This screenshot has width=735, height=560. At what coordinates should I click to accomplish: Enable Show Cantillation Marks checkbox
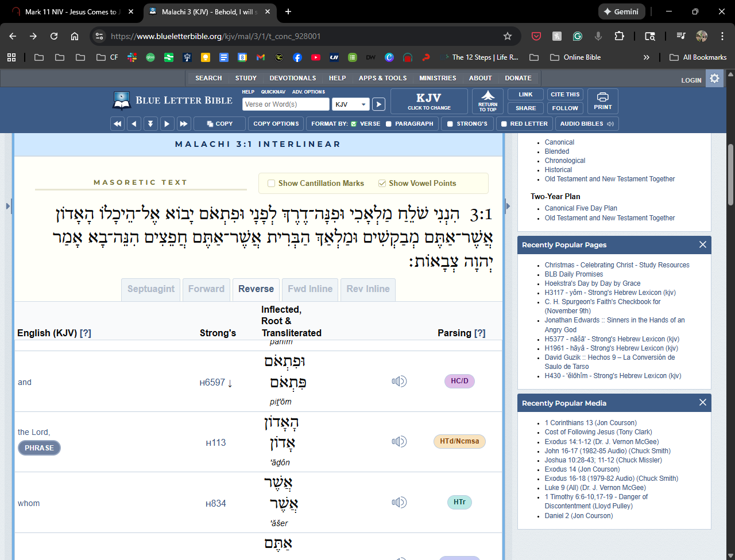click(272, 184)
